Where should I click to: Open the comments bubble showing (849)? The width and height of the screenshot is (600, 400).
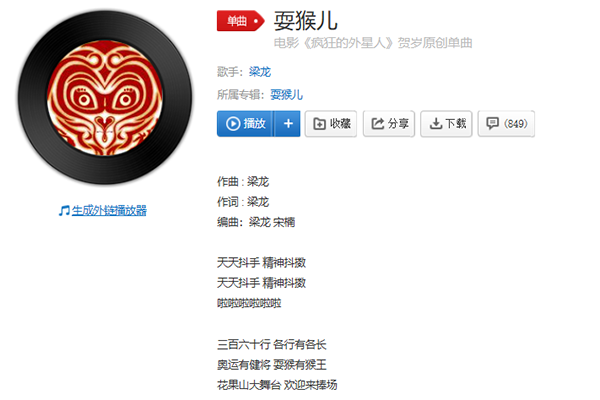click(506, 124)
